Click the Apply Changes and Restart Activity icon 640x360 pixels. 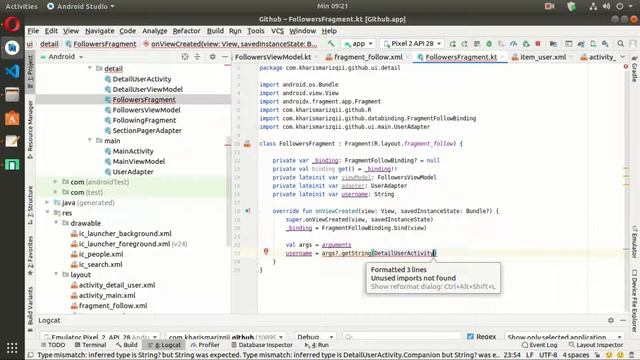pyautogui.click(x=464, y=44)
